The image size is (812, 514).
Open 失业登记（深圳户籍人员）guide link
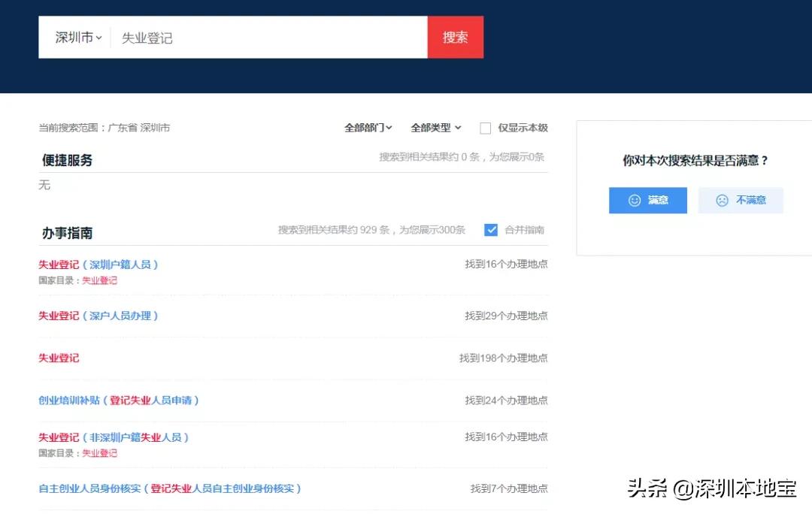[x=98, y=265]
